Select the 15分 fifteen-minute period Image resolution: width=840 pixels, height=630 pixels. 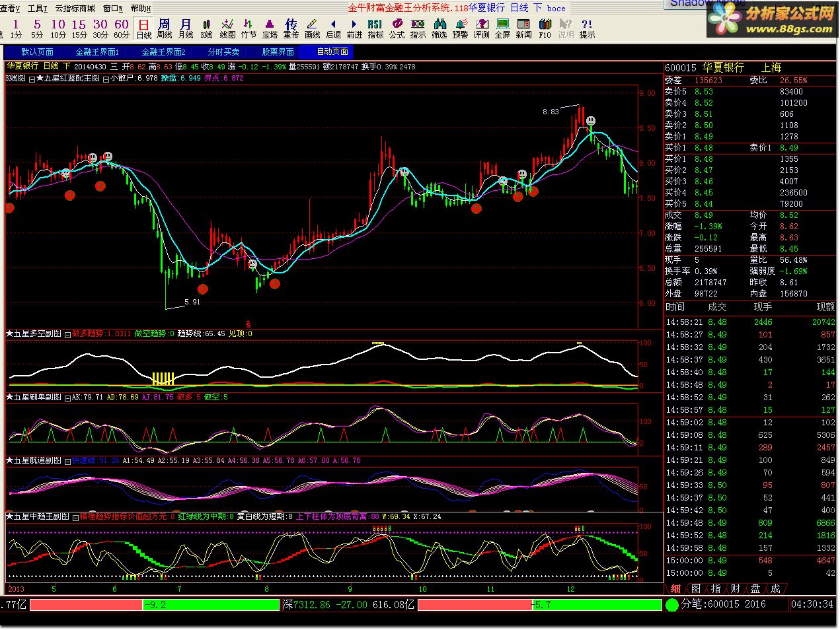point(79,28)
